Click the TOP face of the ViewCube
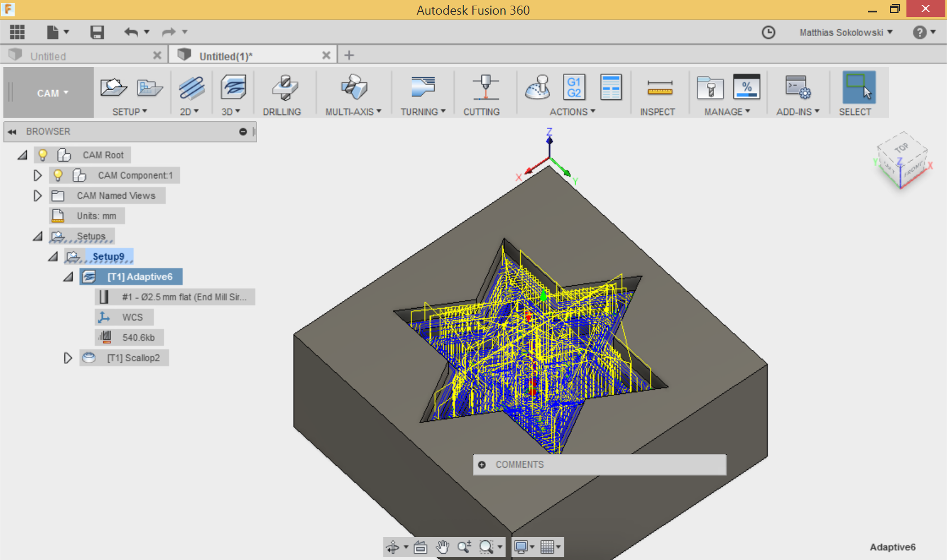This screenshot has width=947, height=560. [x=902, y=148]
